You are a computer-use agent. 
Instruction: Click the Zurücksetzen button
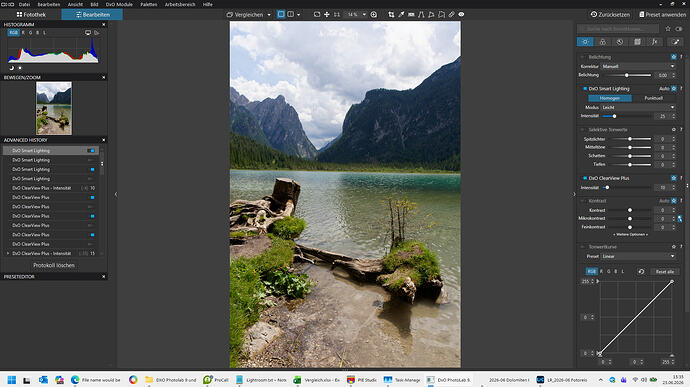point(610,15)
